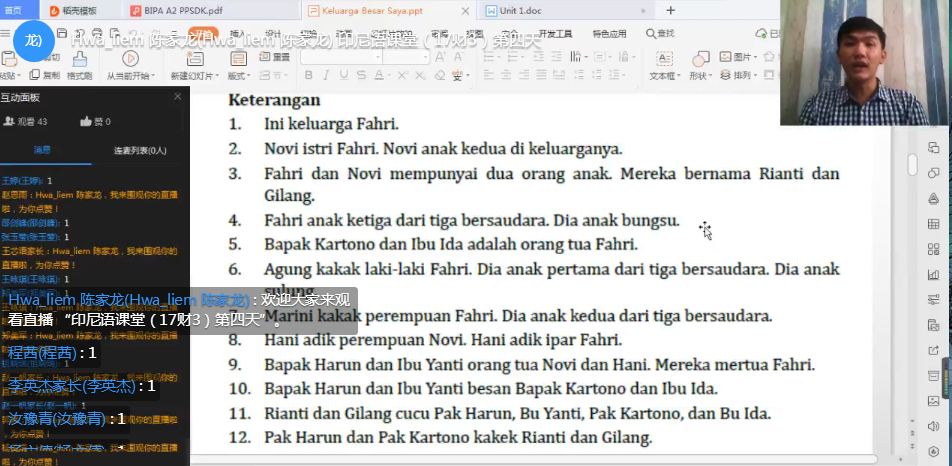Click the thumbs-up likes icon in panel
952x466 pixels.
(85, 122)
